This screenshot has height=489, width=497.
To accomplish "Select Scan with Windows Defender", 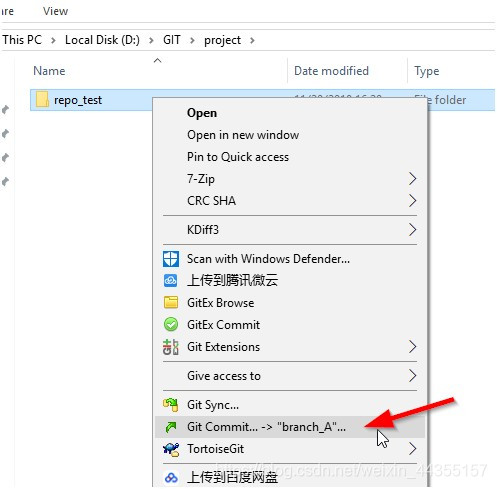I will click(289, 259).
